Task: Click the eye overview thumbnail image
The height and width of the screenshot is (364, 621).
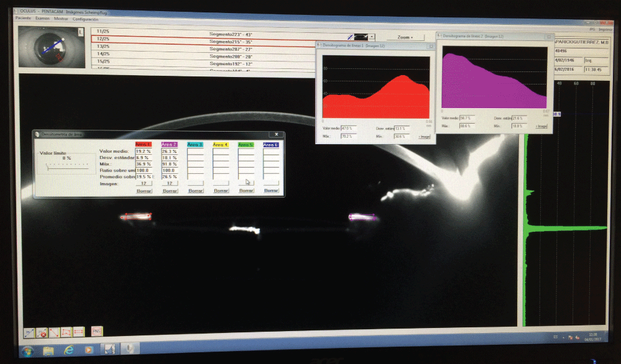Action: [52, 48]
